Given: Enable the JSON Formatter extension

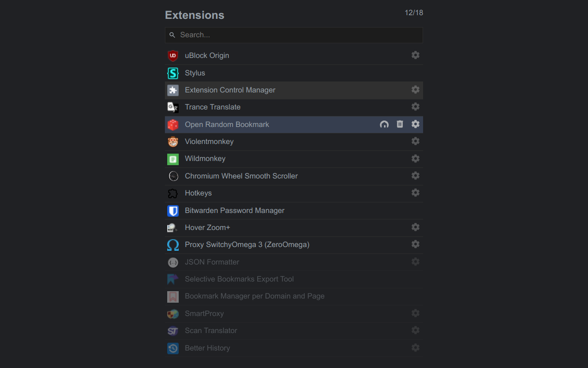Looking at the screenshot, I should [294, 262].
